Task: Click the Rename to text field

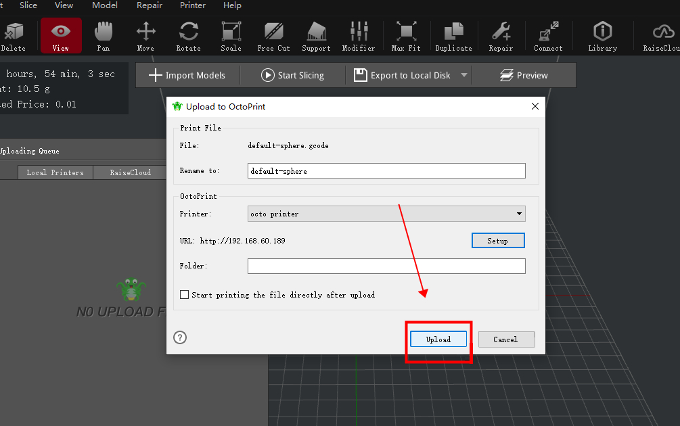Action: coord(386,171)
